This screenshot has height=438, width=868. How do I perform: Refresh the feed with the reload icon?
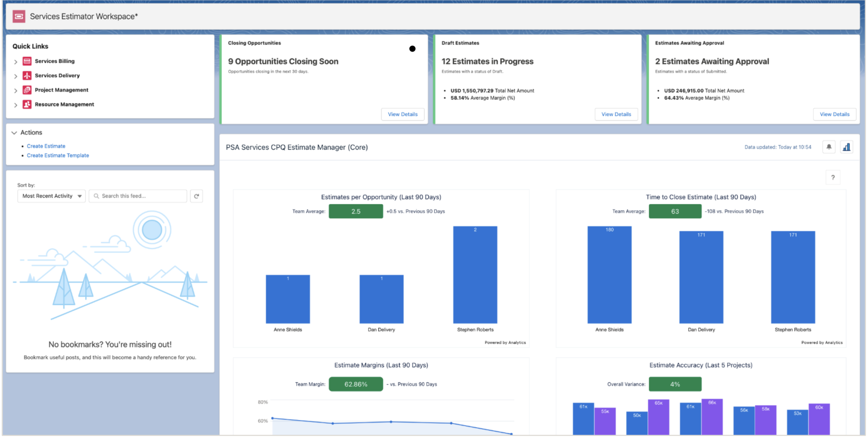tap(196, 196)
